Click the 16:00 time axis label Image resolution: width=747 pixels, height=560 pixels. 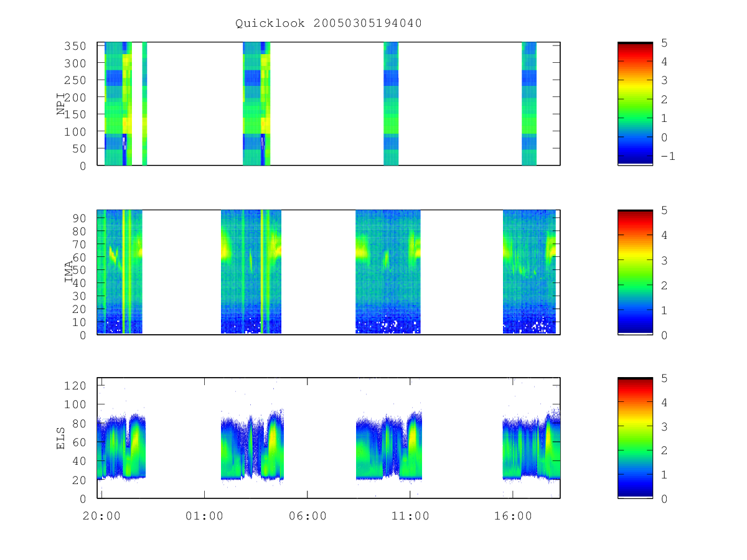coord(512,516)
